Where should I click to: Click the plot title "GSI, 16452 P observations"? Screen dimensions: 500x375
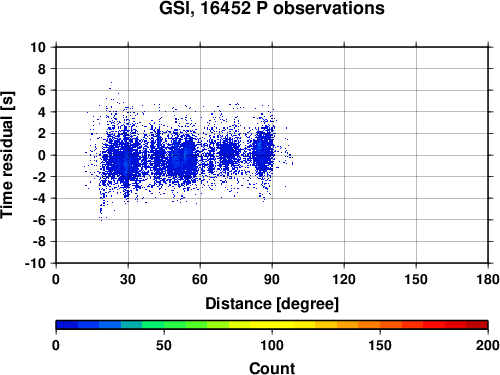tap(272, 8)
